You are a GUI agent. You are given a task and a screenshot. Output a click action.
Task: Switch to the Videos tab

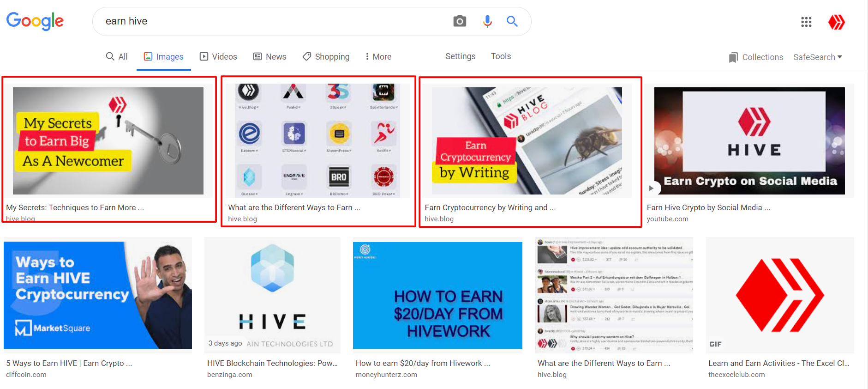tap(218, 56)
